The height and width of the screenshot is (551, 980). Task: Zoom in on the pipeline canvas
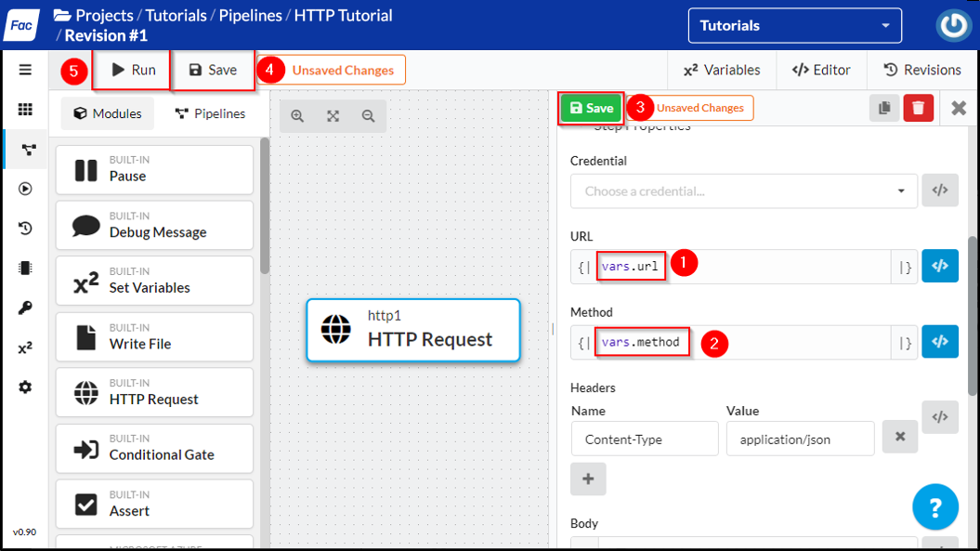click(297, 116)
